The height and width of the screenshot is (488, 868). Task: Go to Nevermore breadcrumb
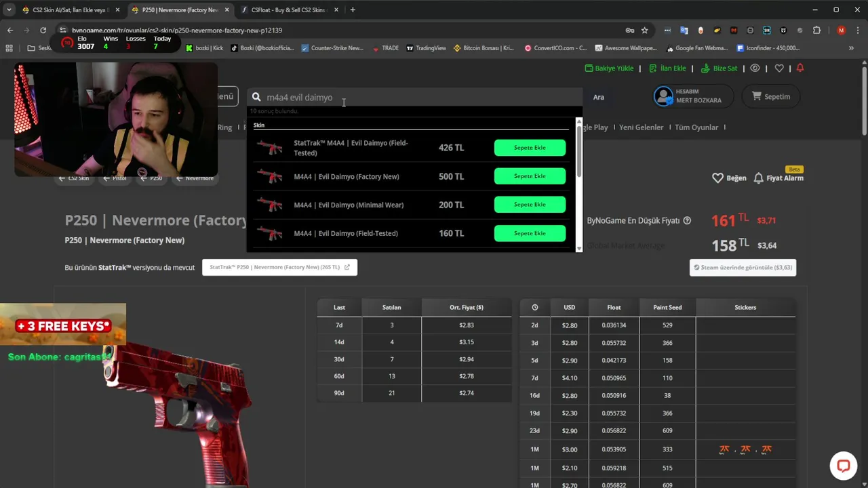click(195, 178)
